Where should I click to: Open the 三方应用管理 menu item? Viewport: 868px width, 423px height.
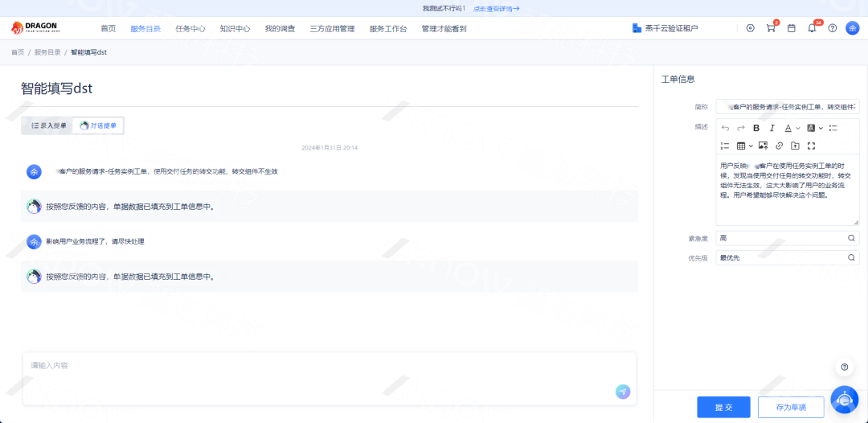(x=332, y=29)
